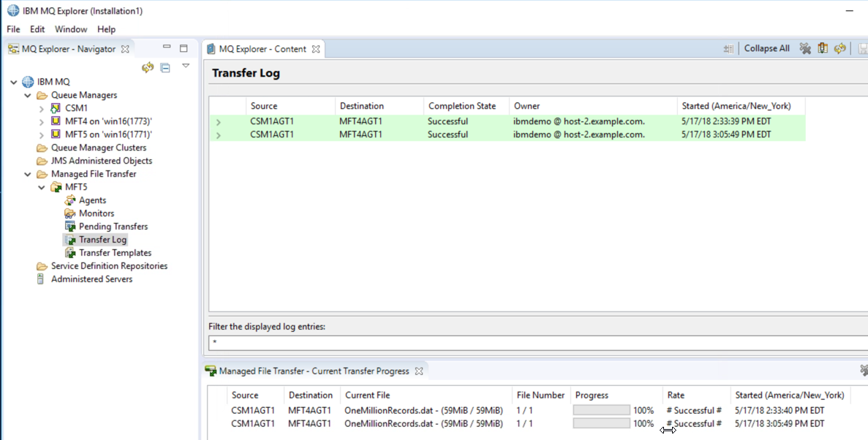Click the yellow refresh icon in Content toolbar
The image size is (868, 440).
(839, 49)
